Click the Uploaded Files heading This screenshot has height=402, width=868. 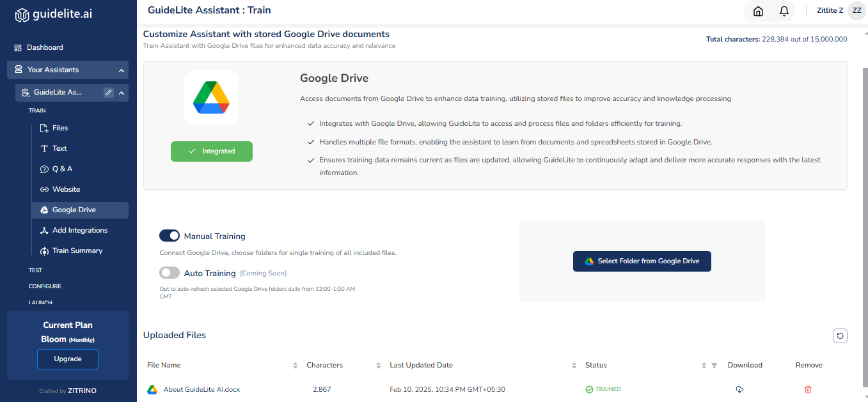175,335
